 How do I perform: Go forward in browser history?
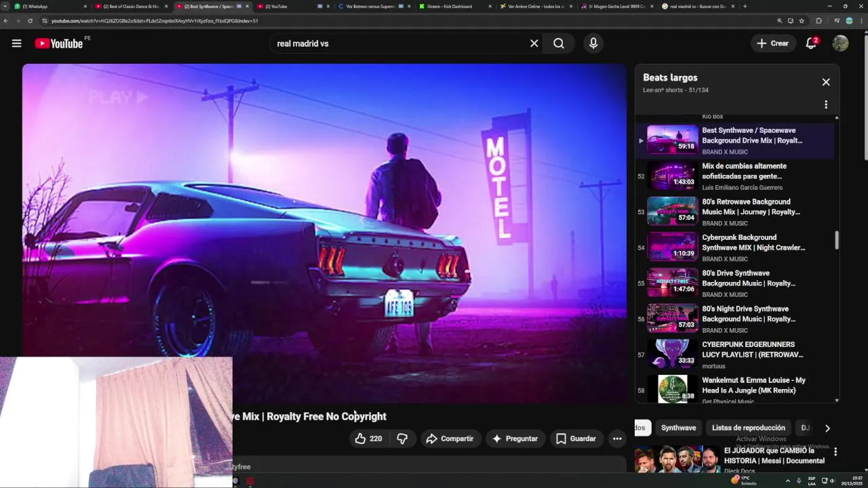tap(18, 21)
